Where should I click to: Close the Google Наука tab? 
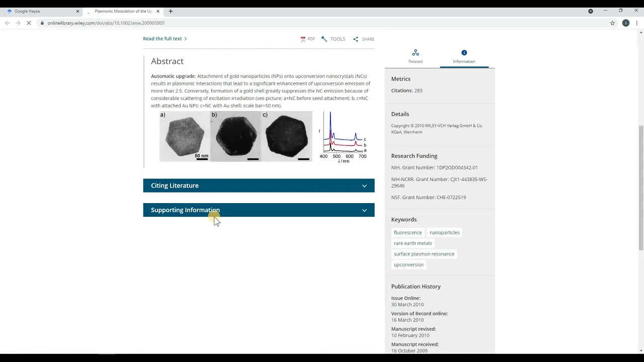[x=77, y=11]
